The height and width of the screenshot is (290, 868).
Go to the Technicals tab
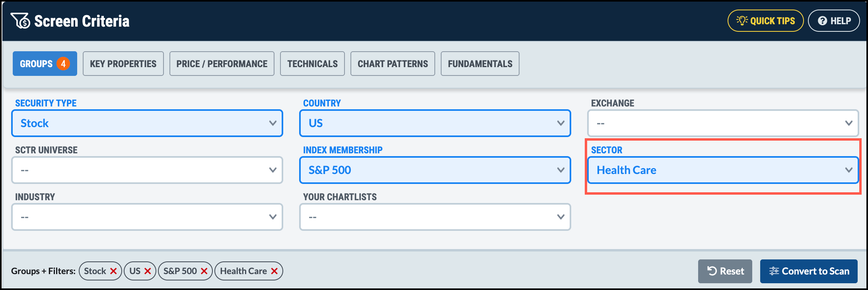point(312,64)
